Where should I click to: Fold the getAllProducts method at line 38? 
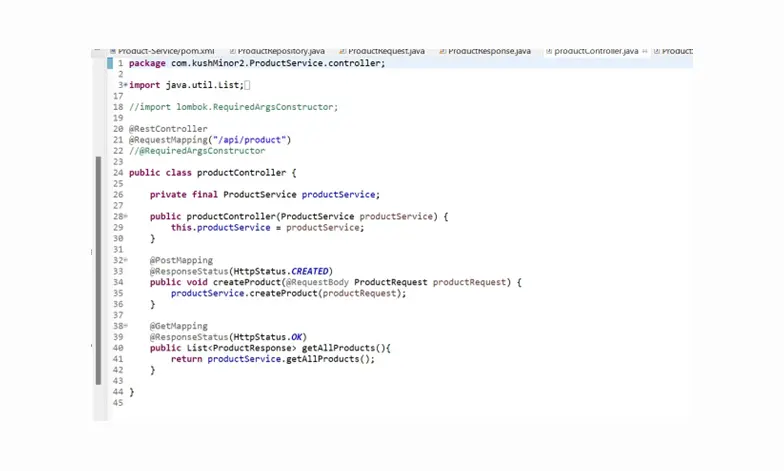(x=125, y=326)
